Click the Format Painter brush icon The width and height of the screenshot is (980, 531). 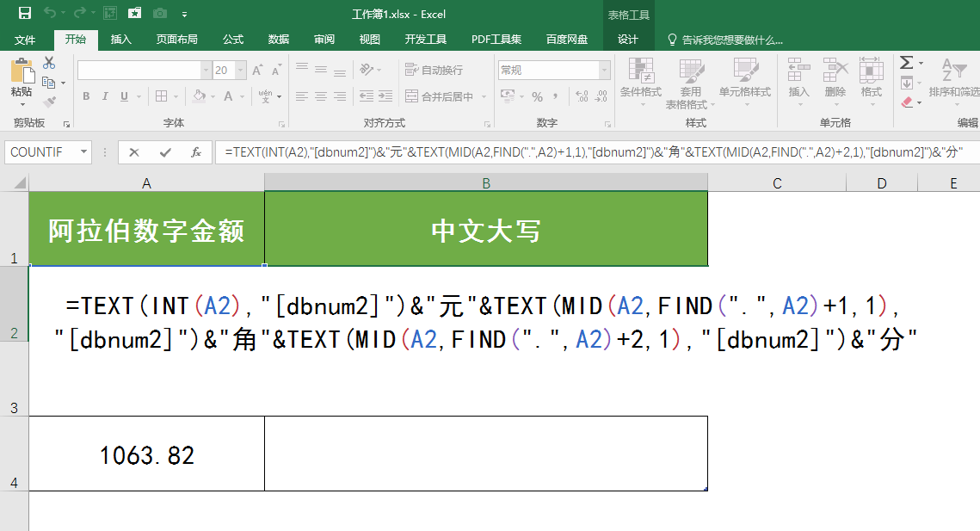[x=49, y=102]
